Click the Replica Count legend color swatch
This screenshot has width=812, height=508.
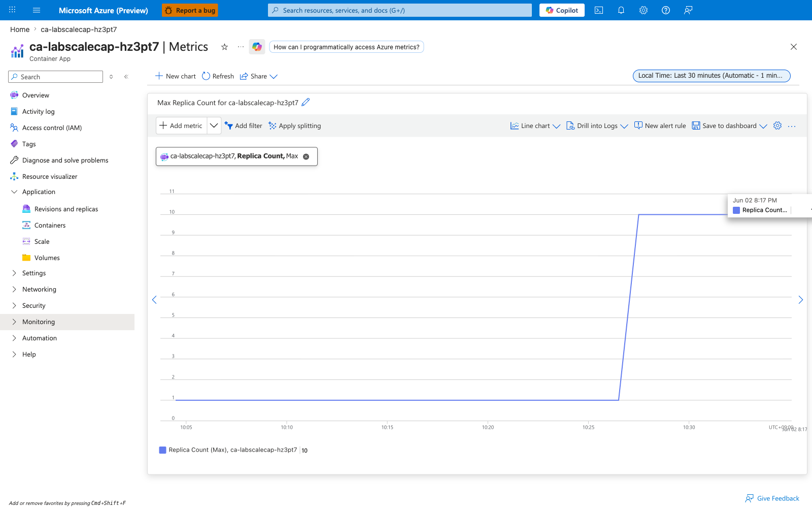pyautogui.click(x=163, y=450)
